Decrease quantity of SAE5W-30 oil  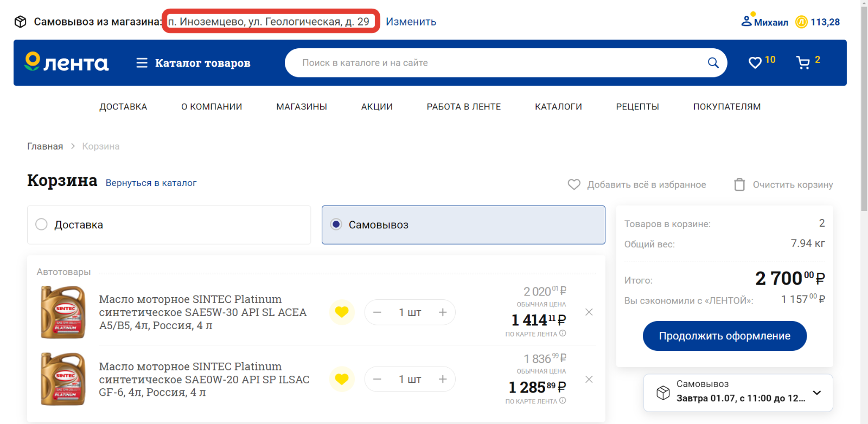point(378,312)
